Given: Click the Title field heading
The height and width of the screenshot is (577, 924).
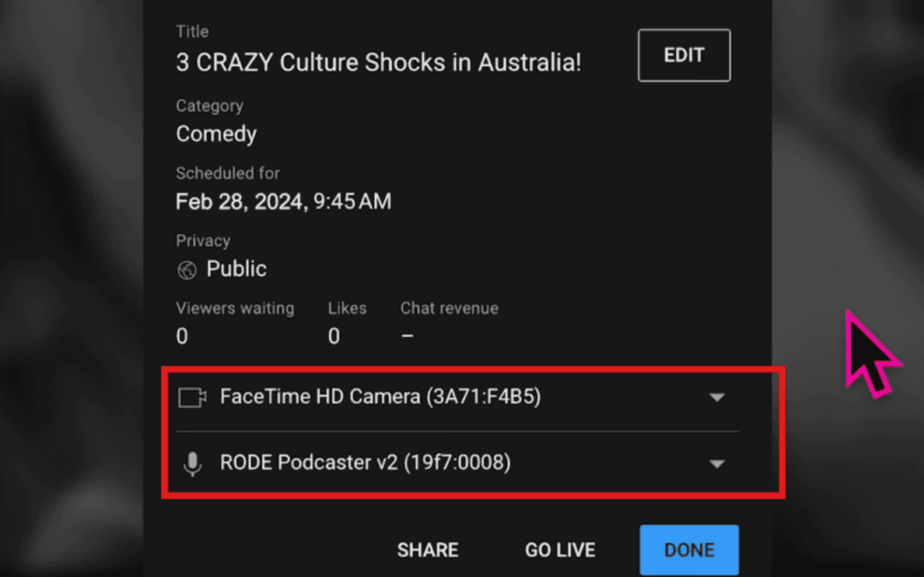Looking at the screenshot, I should click(191, 31).
